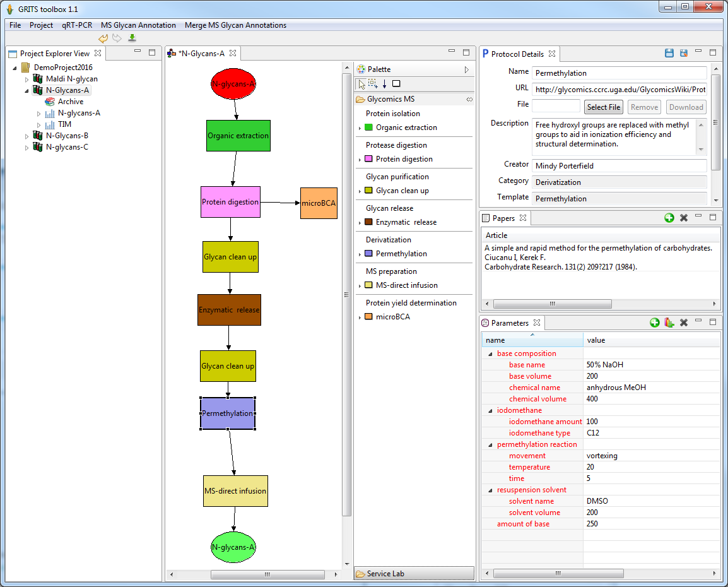Open the File menu
728x587 pixels.
coord(15,25)
